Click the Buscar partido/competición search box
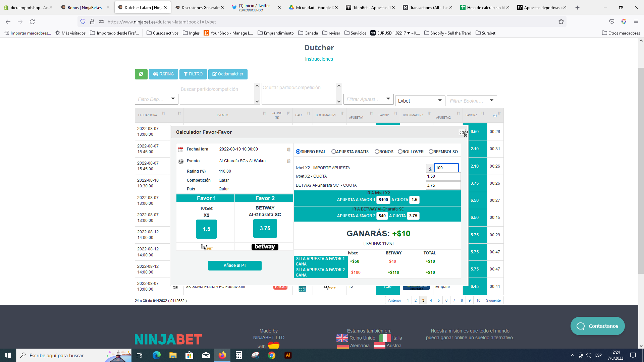 tap(220, 94)
